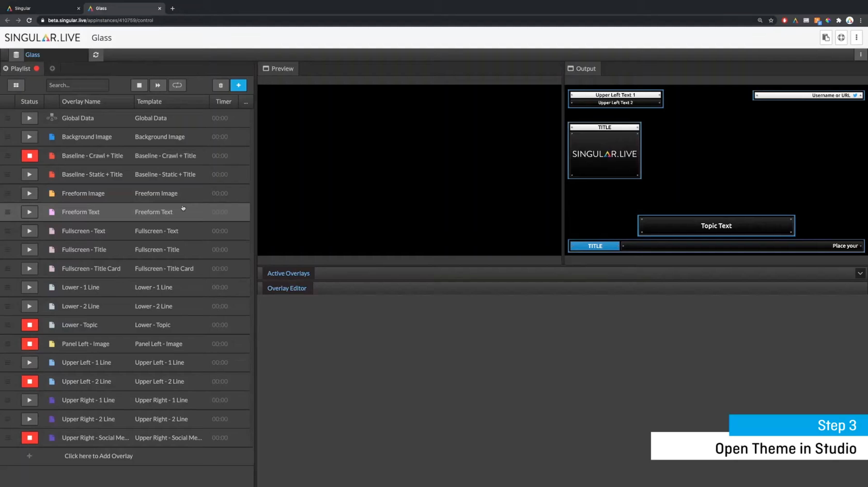Stop the Lower - Topic overlay

pyautogui.click(x=30, y=325)
